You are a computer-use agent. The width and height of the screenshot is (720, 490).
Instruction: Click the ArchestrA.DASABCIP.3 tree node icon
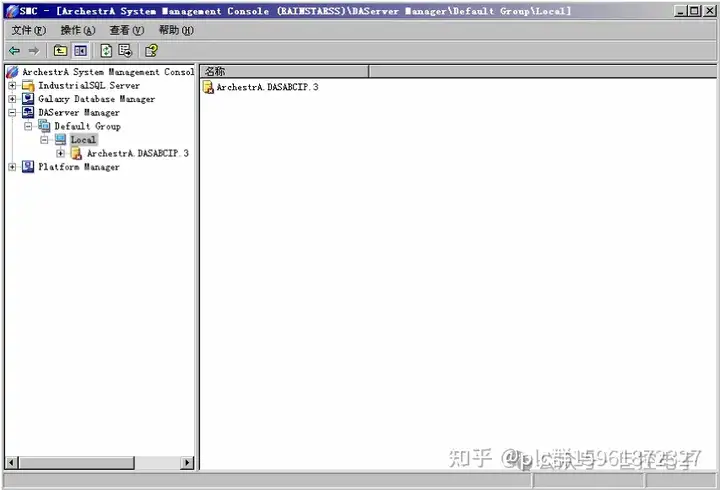(x=77, y=153)
